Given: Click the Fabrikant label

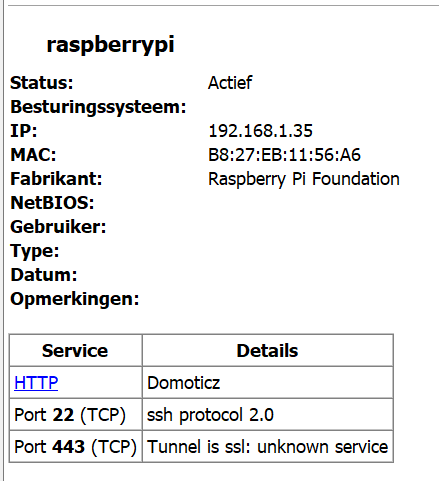Looking at the screenshot, I should point(56,179).
